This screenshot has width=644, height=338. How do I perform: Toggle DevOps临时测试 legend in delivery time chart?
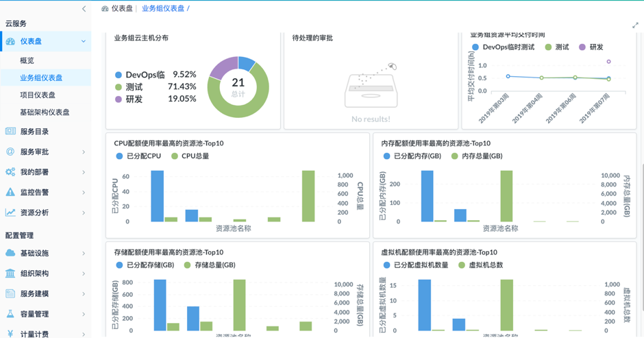point(504,47)
